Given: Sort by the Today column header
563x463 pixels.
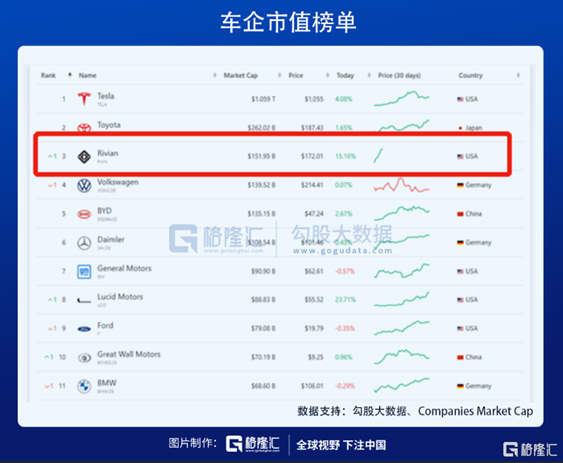Looking at the screenshot, I should pyautogui.click(x=345, y=75).
